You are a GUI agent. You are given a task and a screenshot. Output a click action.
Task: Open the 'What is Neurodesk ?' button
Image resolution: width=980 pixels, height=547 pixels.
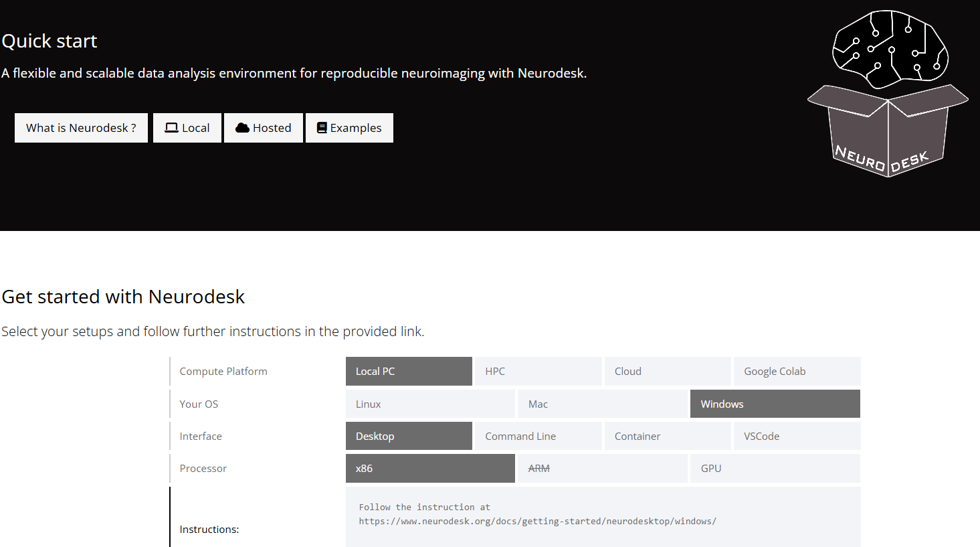(x=81, y=128)
